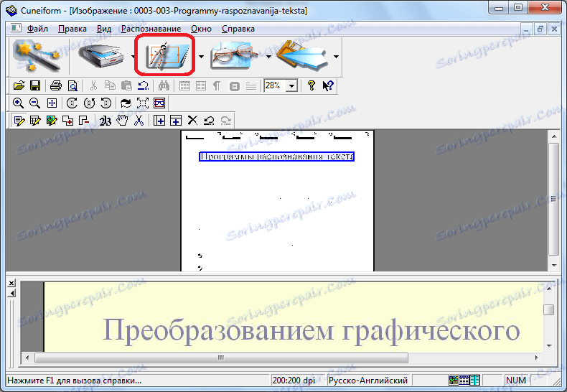Launch the recognition wizard wand icon

(x=37, y=56)
